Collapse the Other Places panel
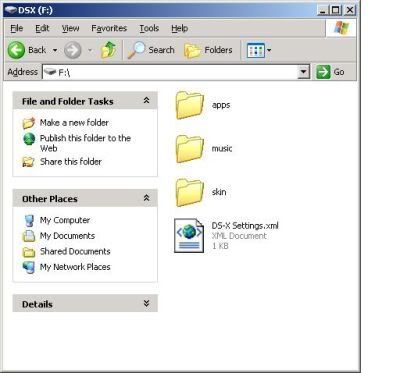The width and height of the screenshot is (400, 373). [x=146, y=198]
